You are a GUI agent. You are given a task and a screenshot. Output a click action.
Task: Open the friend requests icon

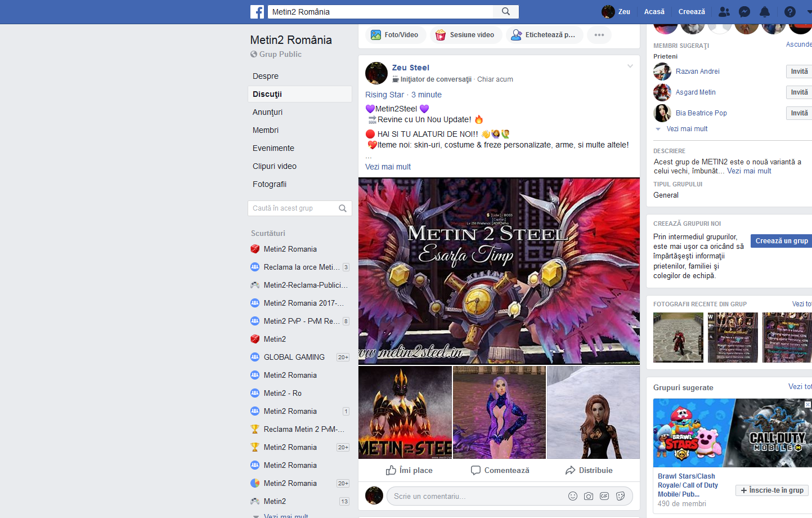point(724,12)
